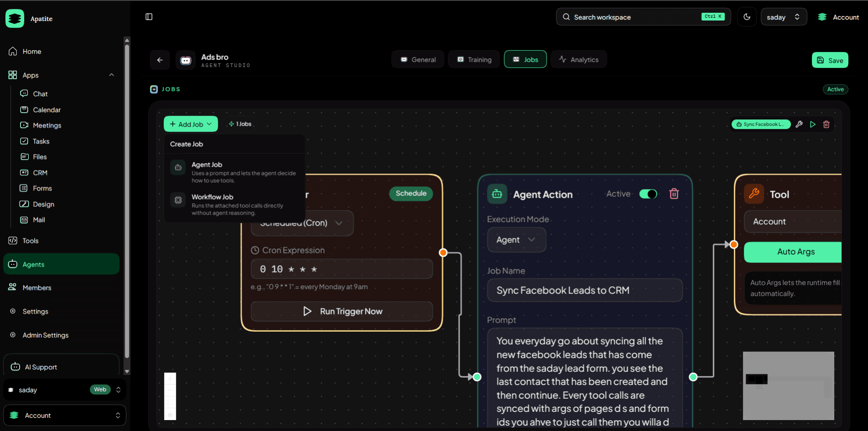Viewport: 868px width, 431px height.
Task: Expand the saday Web selector in sidebar
Action: [65, 390]
